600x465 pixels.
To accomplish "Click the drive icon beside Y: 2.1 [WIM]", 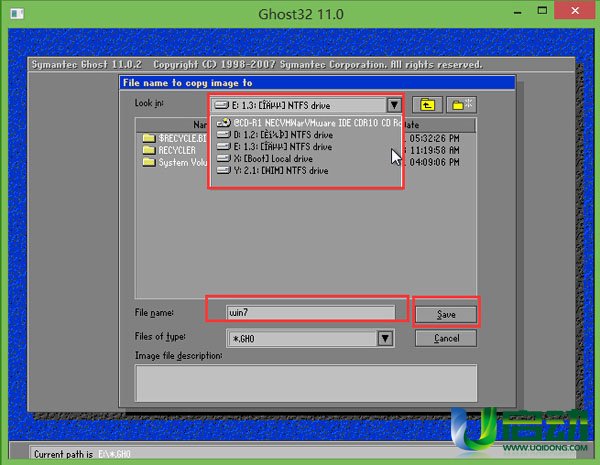I will coord(223,170).
